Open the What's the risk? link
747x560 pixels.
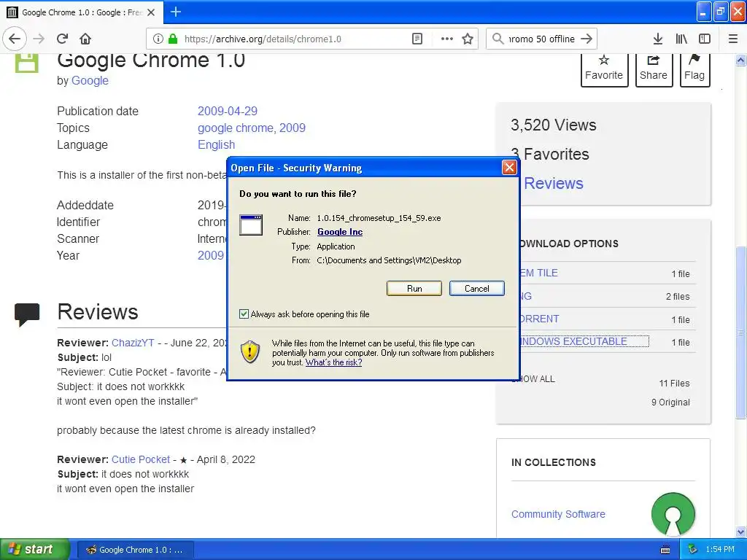click(x=333, y=362)
